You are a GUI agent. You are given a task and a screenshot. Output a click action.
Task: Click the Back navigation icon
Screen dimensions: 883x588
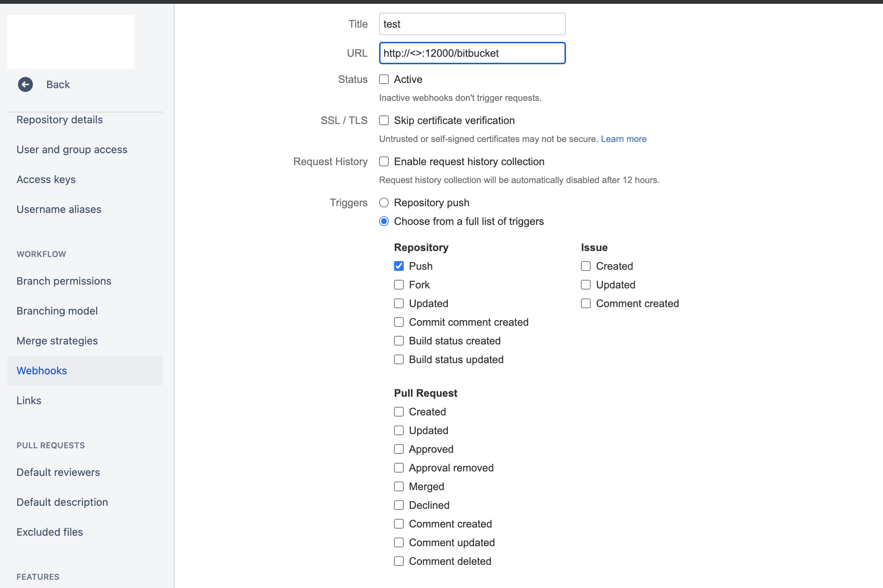(x=25, y=84)
